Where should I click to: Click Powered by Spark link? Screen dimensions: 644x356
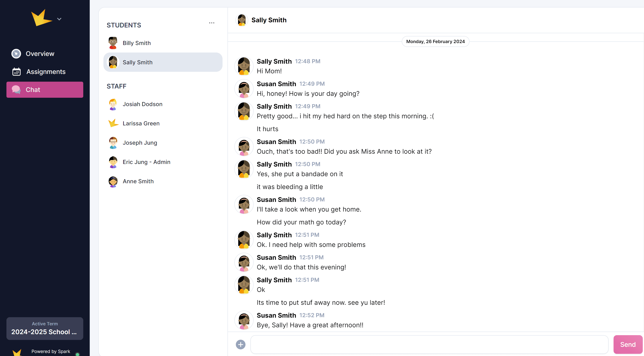[51, 351]
